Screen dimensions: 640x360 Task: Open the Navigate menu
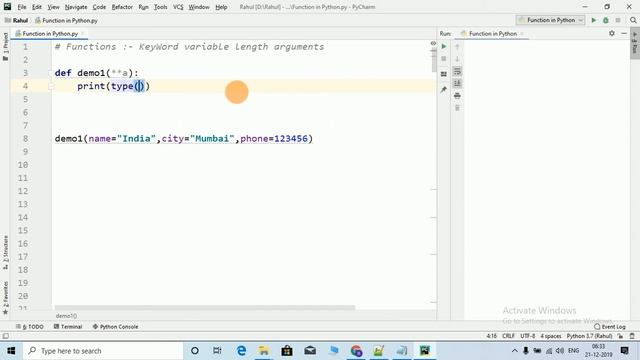76,7
